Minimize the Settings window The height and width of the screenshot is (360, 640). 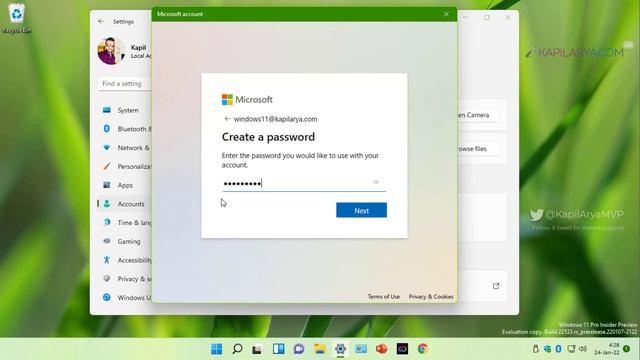tap(465, 18)
